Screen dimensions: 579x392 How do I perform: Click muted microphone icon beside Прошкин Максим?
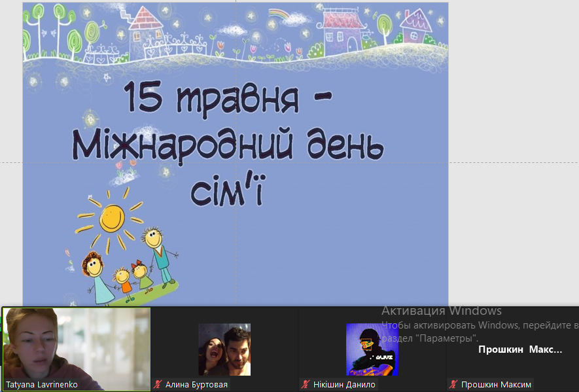(452, 385)
